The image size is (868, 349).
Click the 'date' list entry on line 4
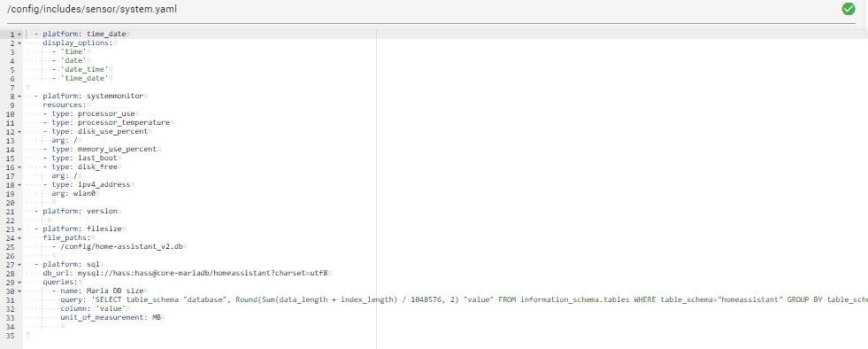pos(73,60)
